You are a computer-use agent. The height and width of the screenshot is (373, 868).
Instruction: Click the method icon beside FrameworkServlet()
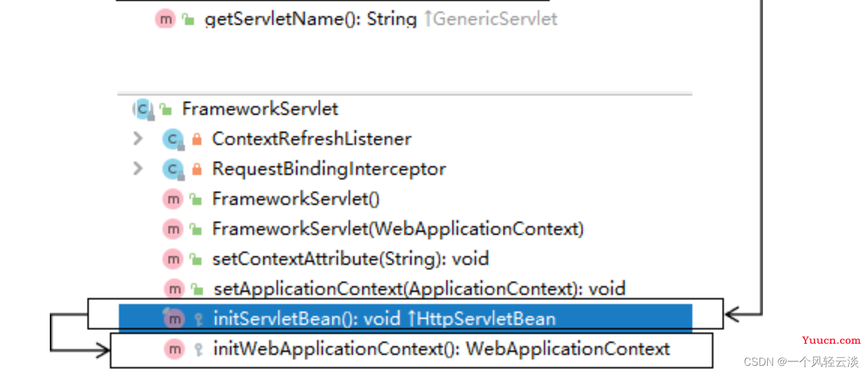click(173, 199)
